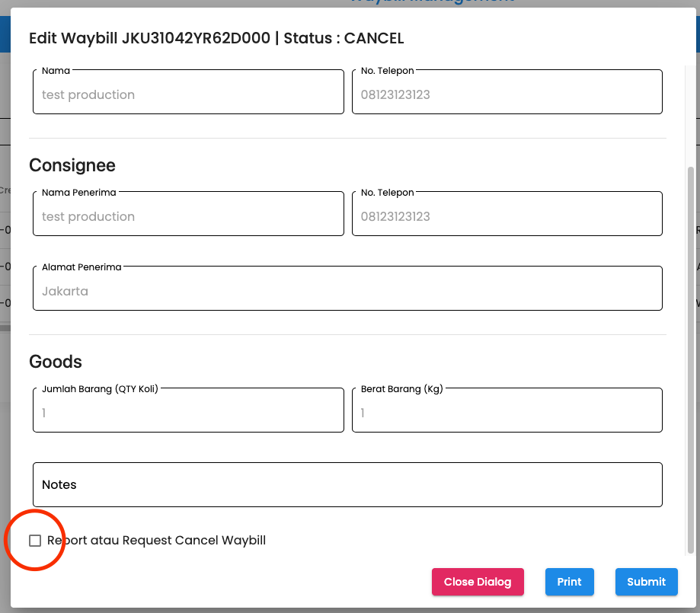Dismiss the dialog by clicking the dimmed backdrop
700x613 pixels.
coord(5,457)
